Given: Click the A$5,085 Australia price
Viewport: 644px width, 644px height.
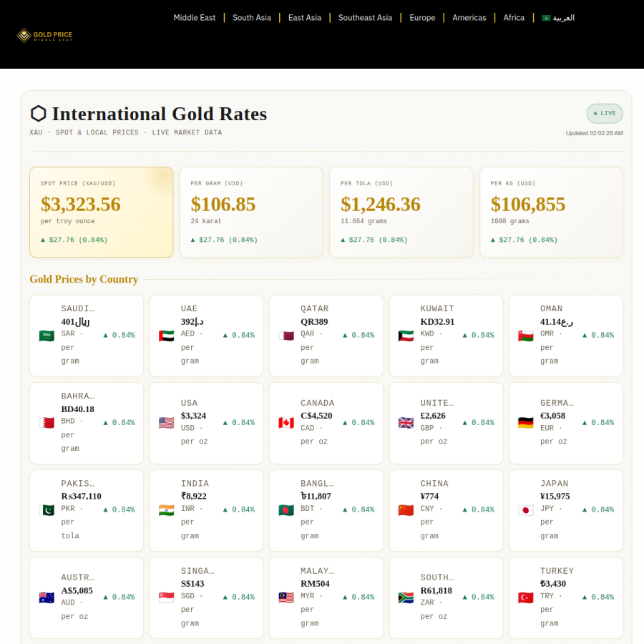Looking at the screenshot, I should click(77, 590).
